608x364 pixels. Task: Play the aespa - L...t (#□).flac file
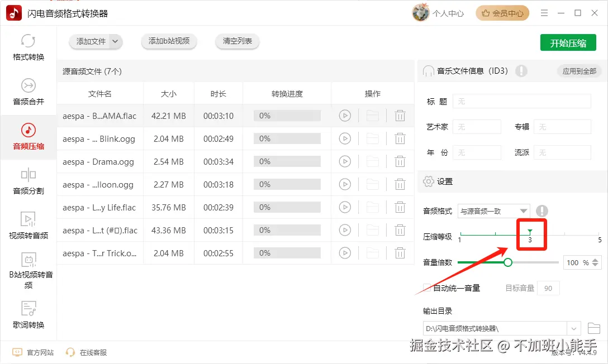coord(345,230)
